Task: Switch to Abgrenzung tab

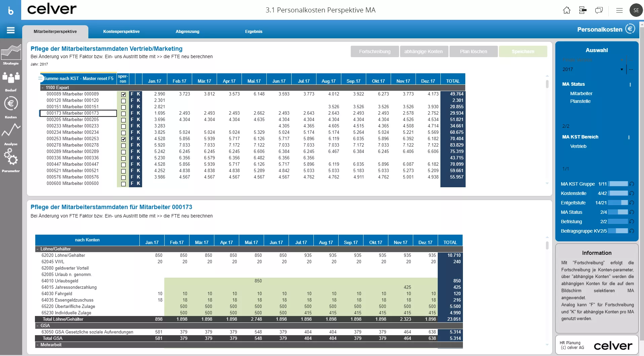Action: click(x=187, y=32)
